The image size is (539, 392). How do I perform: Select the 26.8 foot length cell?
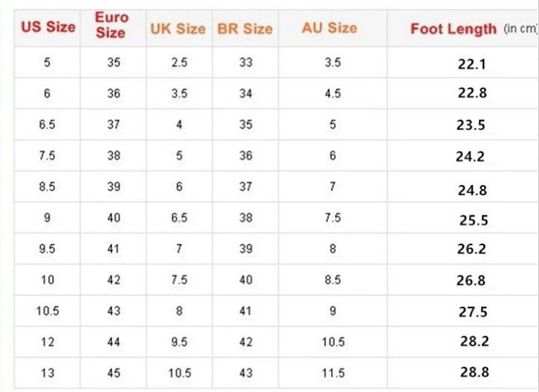click(x=470, y=280)
